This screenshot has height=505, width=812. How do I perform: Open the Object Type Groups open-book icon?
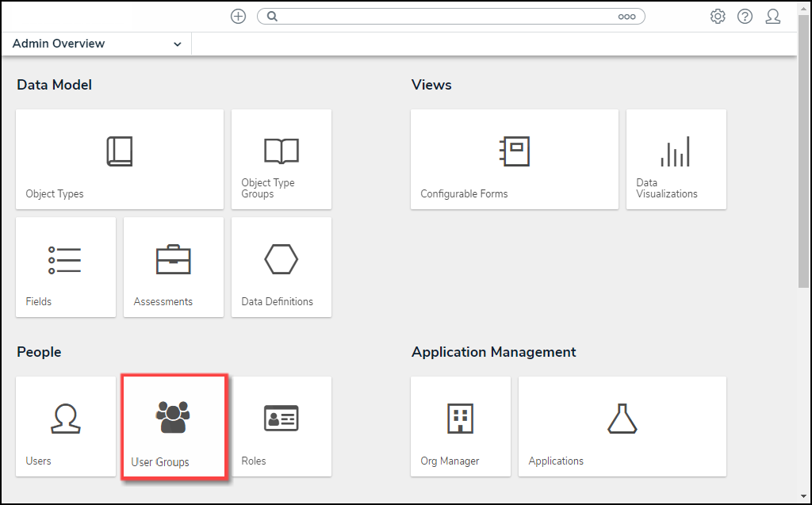pos(282,151)
